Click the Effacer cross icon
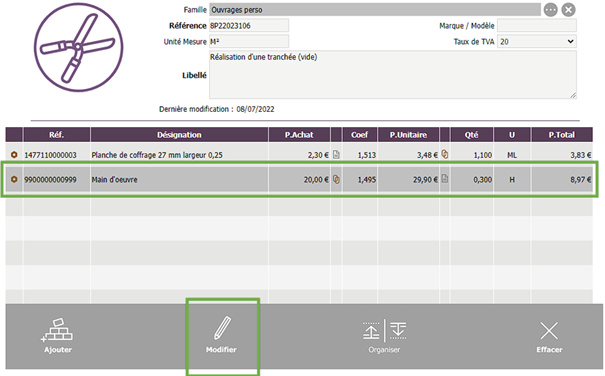This screenshot has width=605, height=376. tap(549, 331)
